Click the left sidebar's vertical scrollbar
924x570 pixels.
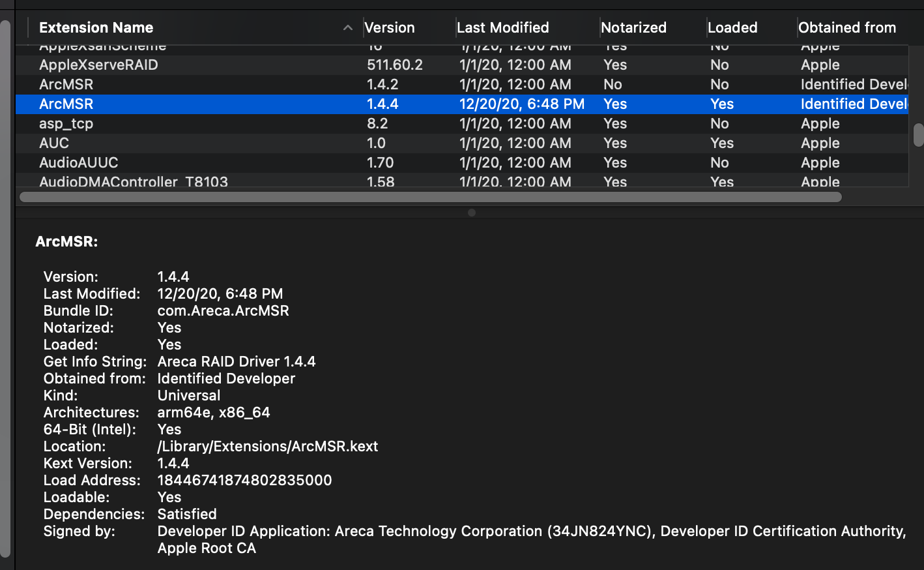coord(5,287)
